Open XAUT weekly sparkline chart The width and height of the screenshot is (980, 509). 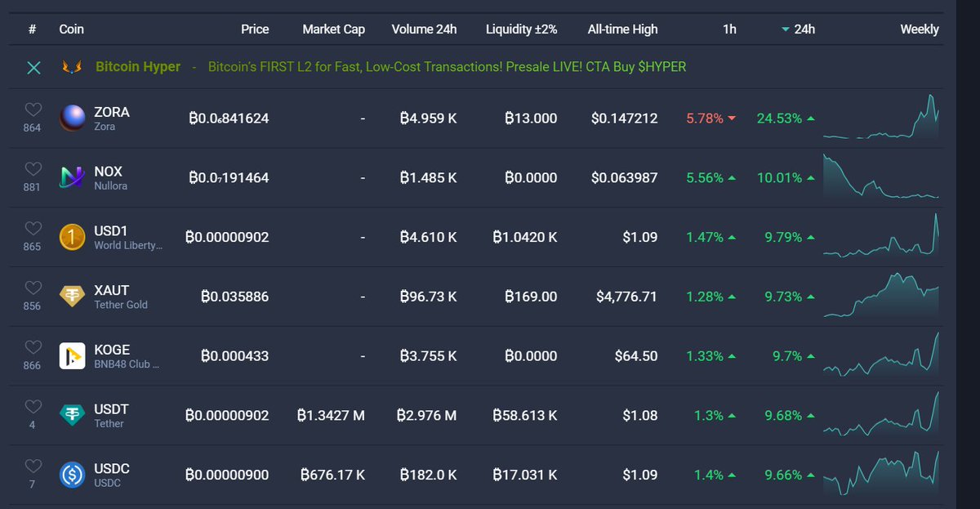pyautogui.click(x=881, y=295)
